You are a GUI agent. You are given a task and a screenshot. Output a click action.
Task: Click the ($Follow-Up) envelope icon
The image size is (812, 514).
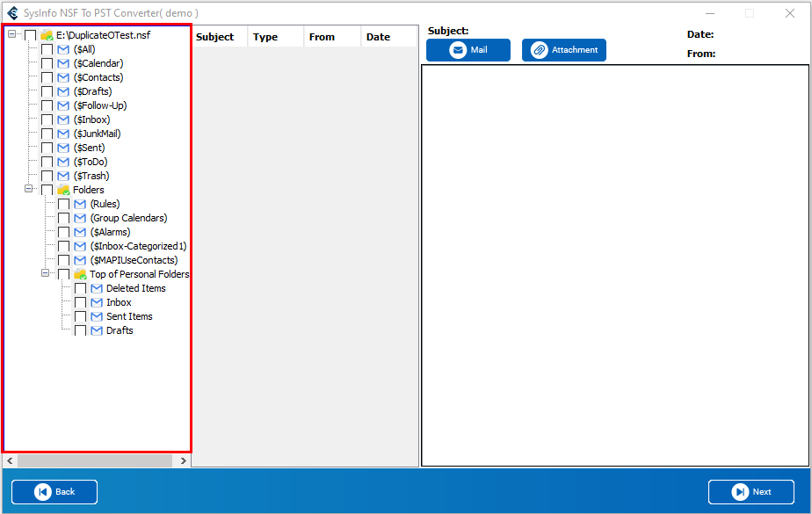[x=63, y=105]
